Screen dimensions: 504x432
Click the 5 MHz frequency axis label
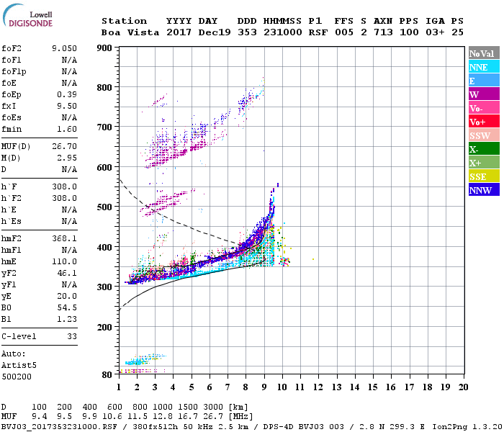192,387
